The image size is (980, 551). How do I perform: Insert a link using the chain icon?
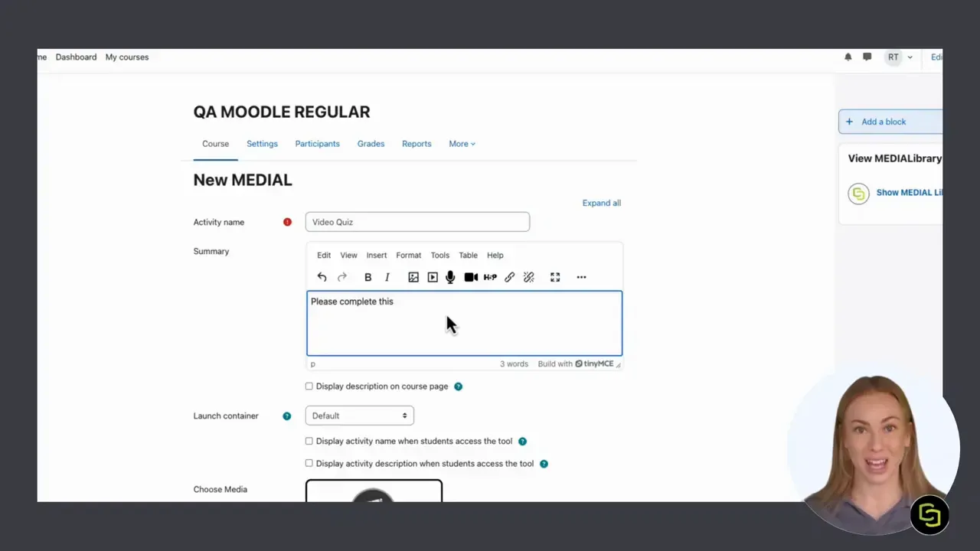509,277
